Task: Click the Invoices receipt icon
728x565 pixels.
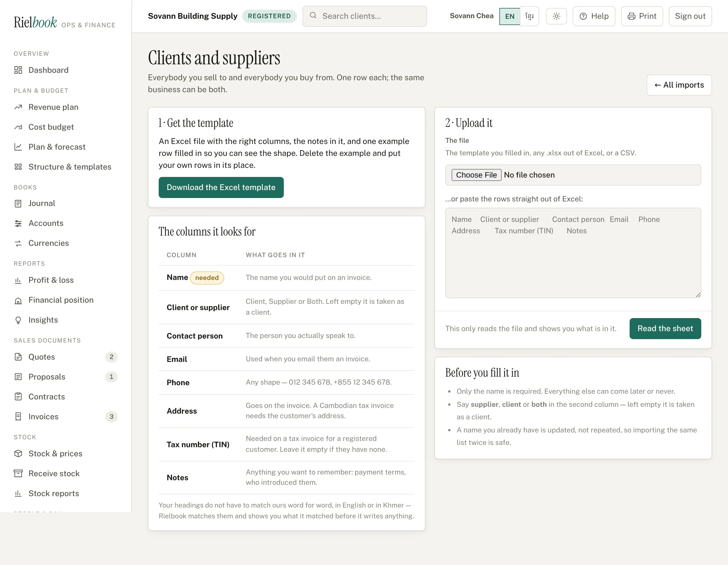Action: click(x=18, y=416)
